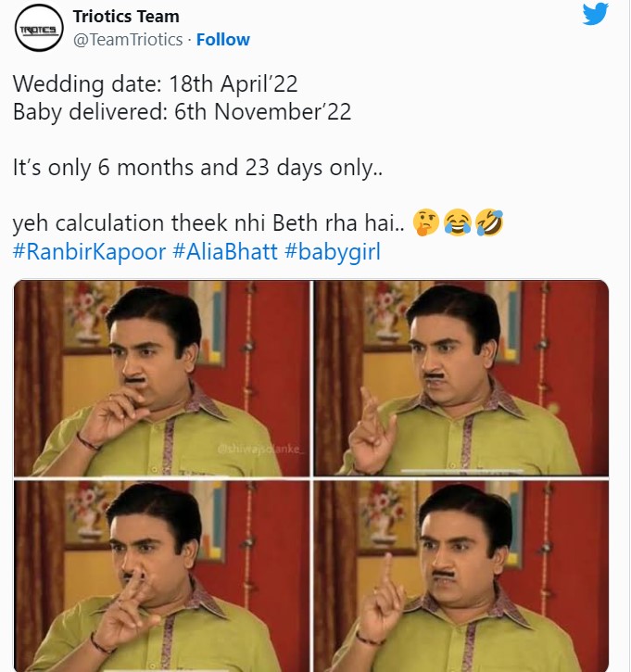Open the #babygirl hashtag
The image size is (631, 672).
[x=333, y=251]
